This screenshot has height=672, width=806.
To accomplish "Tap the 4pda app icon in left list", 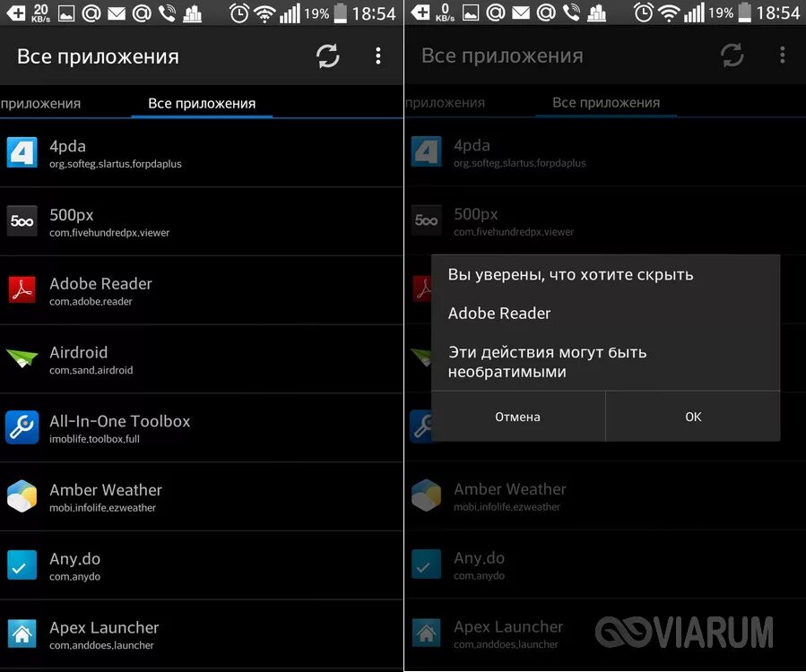I will tap(22, 152).
